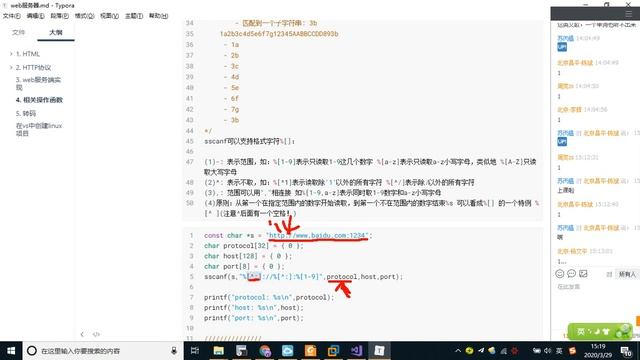Open the emoji picker in chat
Viewport: 640px width, 360px height.
click(560, 274)
